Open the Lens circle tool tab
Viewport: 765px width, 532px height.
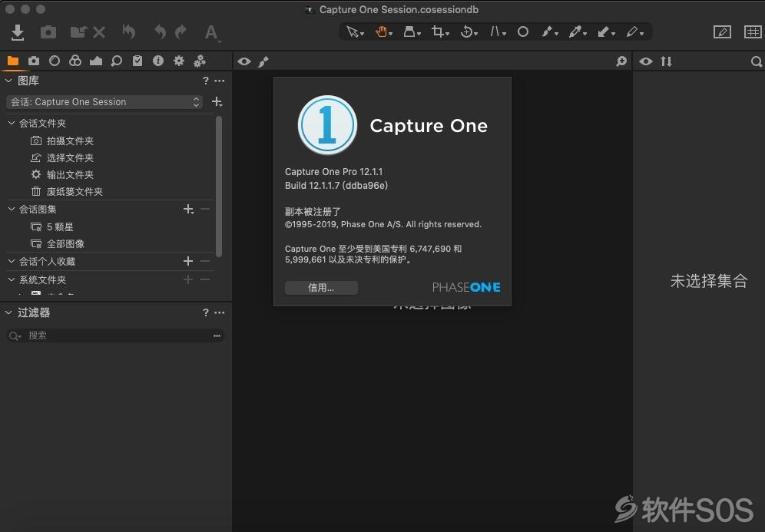point(55,61)
